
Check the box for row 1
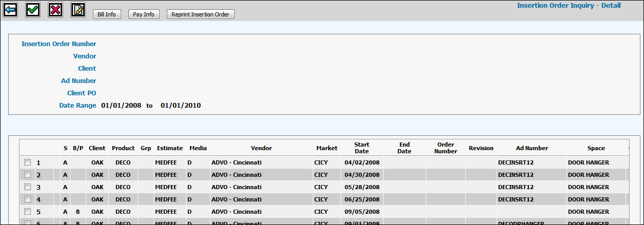(x=27, y=162)
